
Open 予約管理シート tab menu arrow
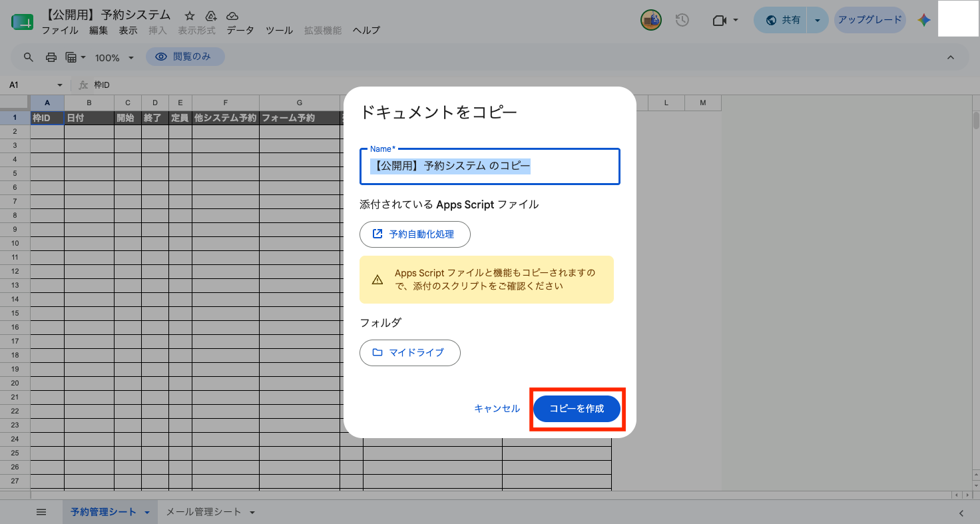click(x=147, y=512)
